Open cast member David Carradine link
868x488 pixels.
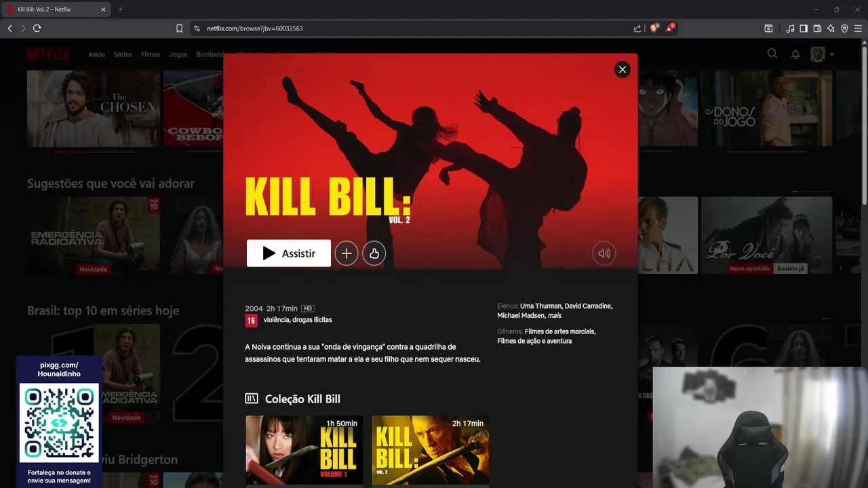[588, 306]
